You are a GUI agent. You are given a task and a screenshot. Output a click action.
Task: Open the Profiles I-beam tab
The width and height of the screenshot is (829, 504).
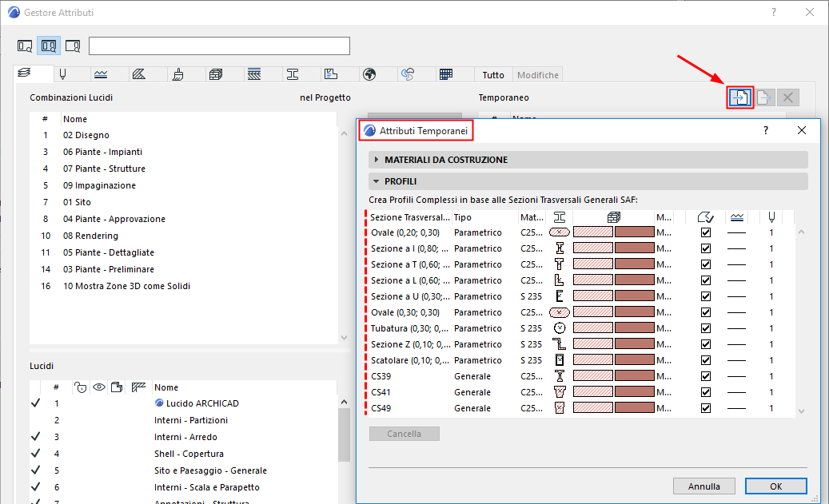pos(293,74)
